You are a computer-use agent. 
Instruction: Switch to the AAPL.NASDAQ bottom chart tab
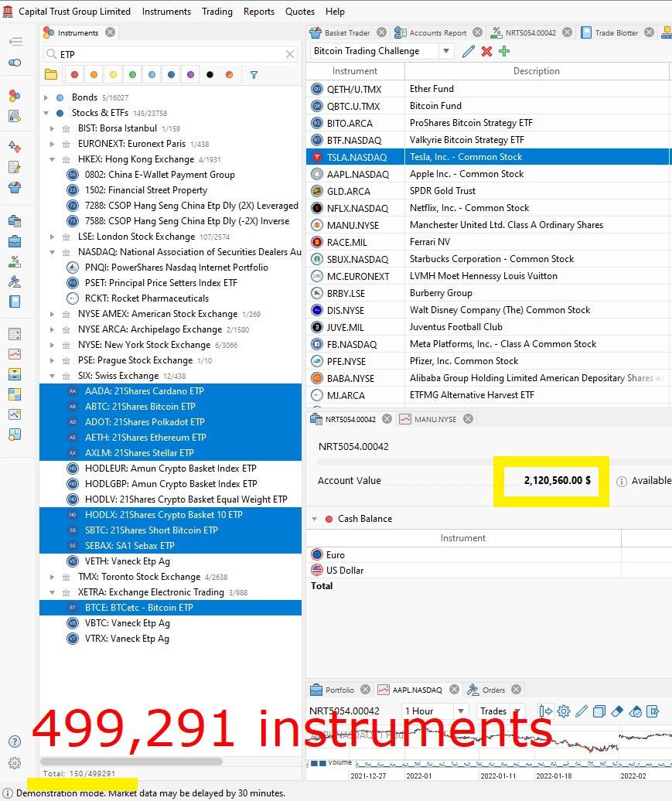point(417,690)
